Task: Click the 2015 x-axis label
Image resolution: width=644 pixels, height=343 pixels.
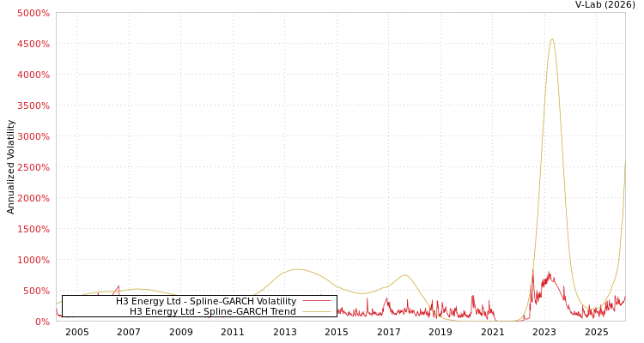Action: (337, 332)
